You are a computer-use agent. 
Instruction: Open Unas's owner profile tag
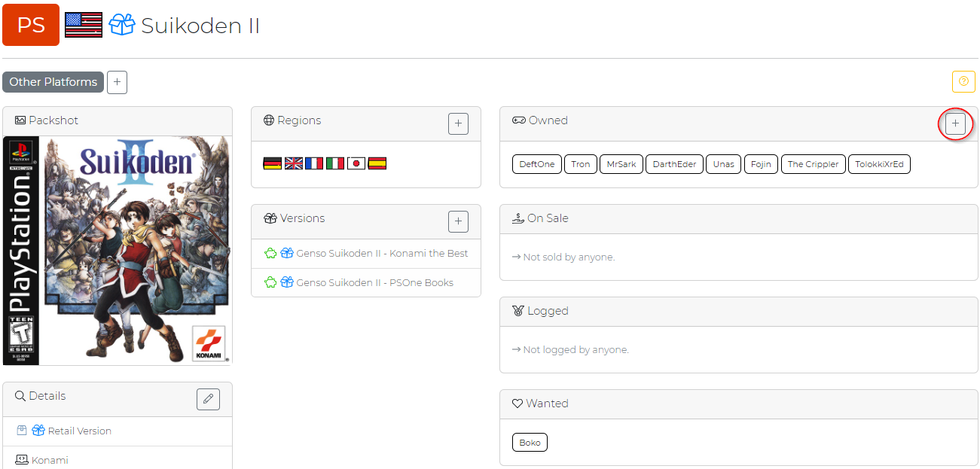pyautogui.click(x=724, y=164)
